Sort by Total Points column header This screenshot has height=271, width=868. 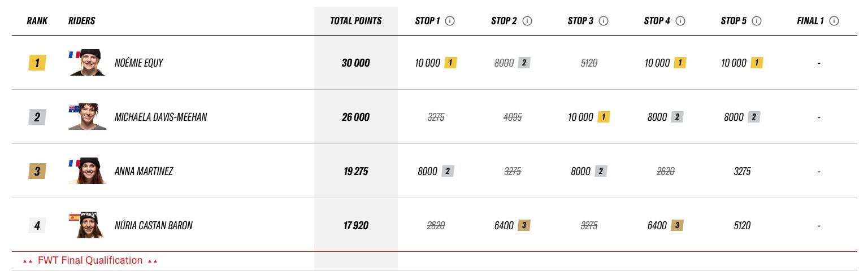click(x=356, y=21)
